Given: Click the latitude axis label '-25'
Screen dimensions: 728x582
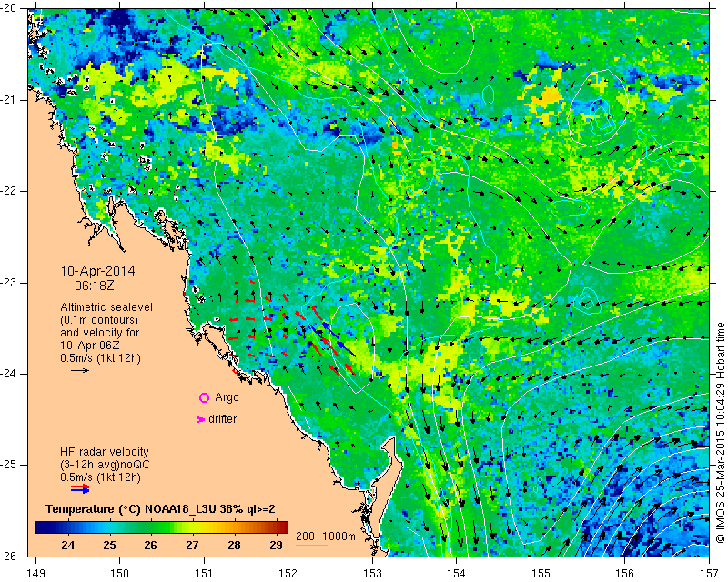Looking at the screenshot, I should pos(10,465).
